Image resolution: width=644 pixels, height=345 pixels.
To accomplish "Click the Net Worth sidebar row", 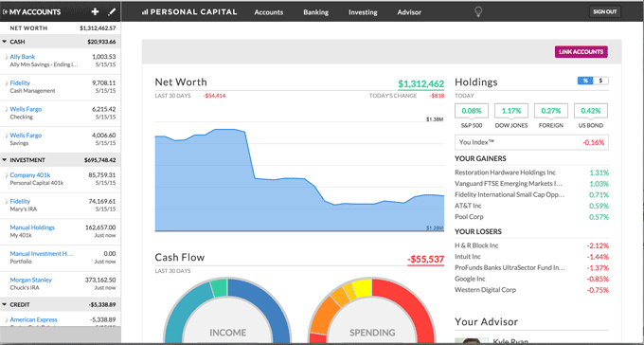I will pyautogui.click(x=61, y=28).
